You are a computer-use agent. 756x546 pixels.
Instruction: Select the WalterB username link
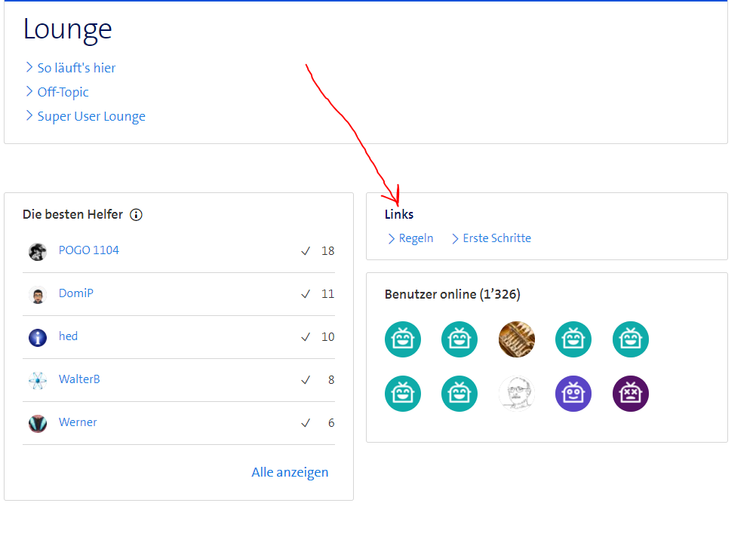tap(79, 379)
